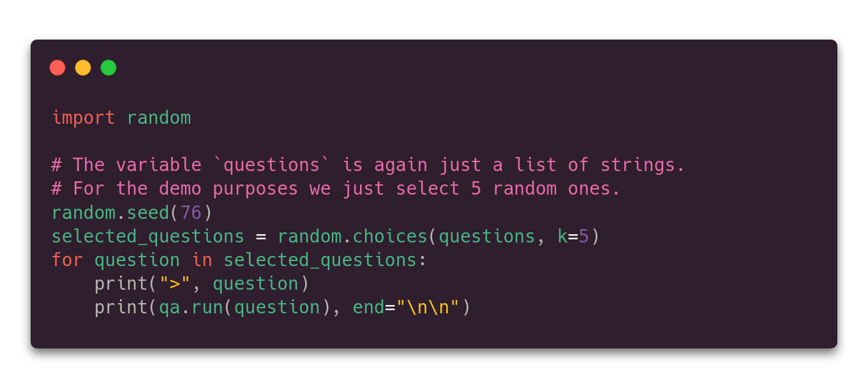Click the red close dot
868x388 pixels.
[57, 68]
